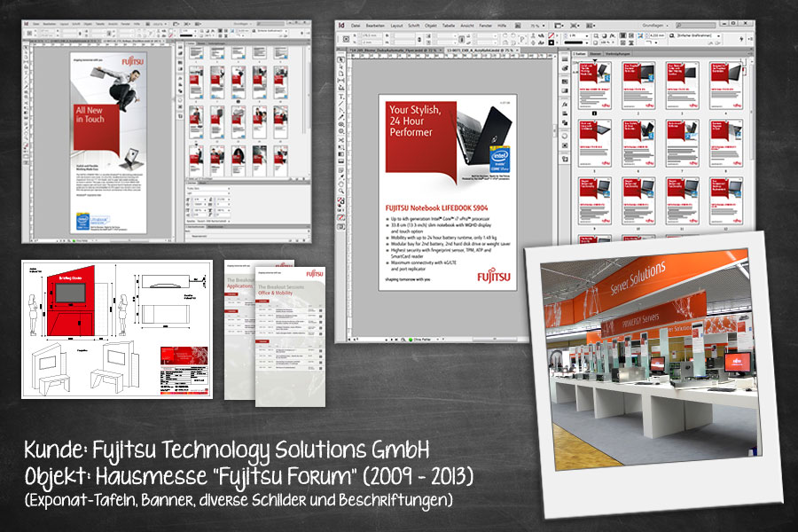The height and width of the screenshot is (532, 798).
Task: Choose the Pencil tool in the LIFEBOOK window
Action: [x=341, y=118]
